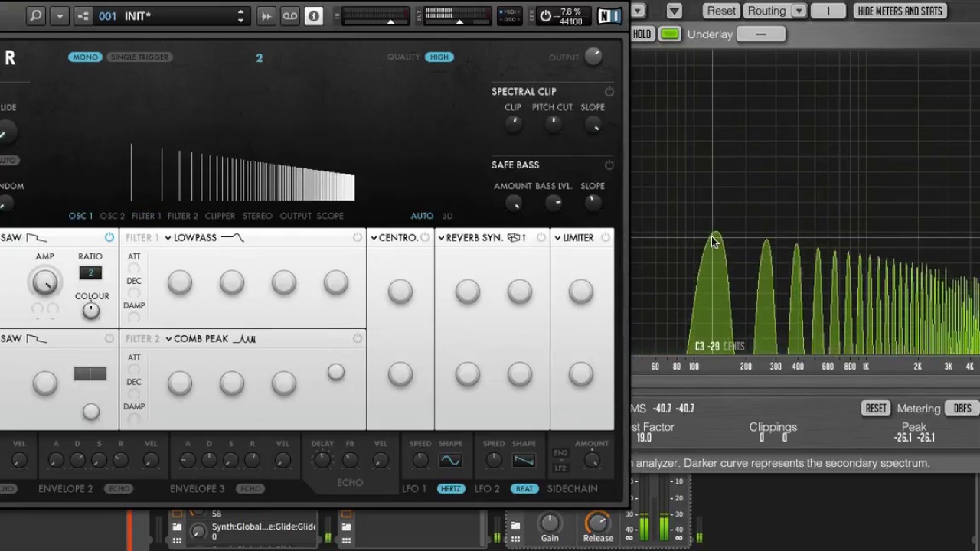Open the Underlay selection dropdown

coord(760,34)
